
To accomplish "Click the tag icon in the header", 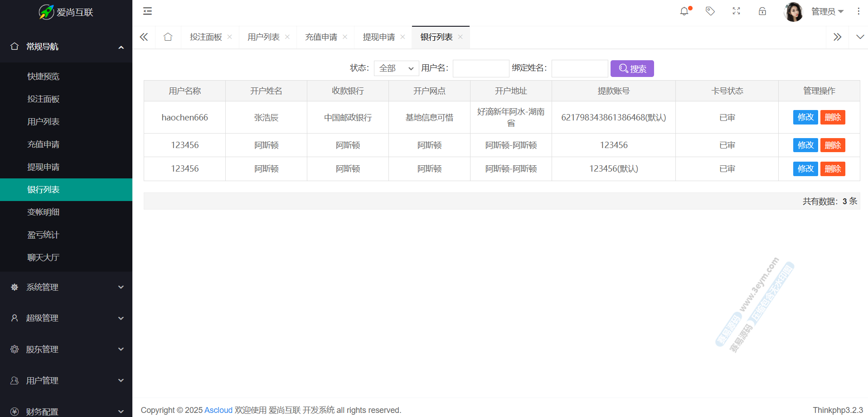I will coord(710,11).
